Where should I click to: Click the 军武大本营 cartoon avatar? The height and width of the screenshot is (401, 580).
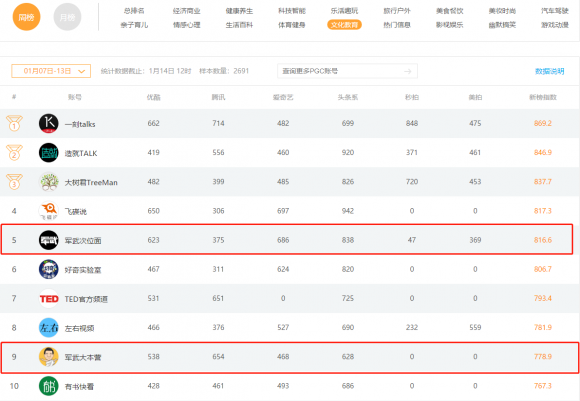pyautogui.click(x=48, y=357)
